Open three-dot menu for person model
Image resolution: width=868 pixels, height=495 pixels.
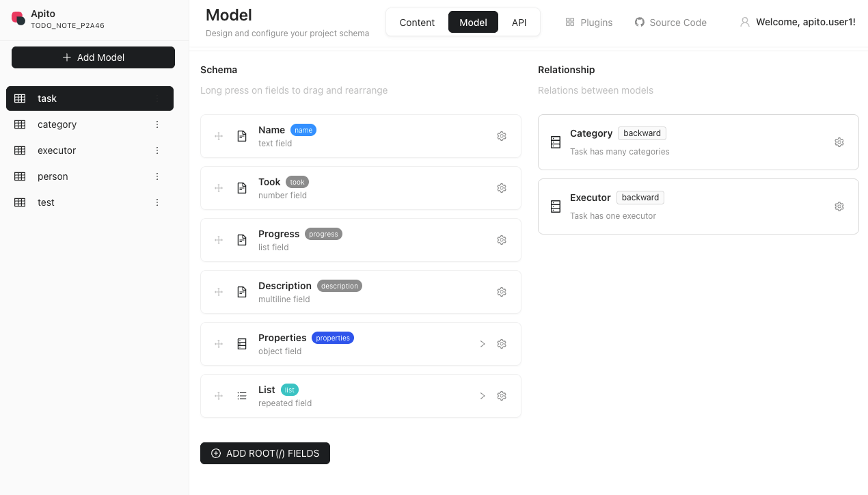157,176
